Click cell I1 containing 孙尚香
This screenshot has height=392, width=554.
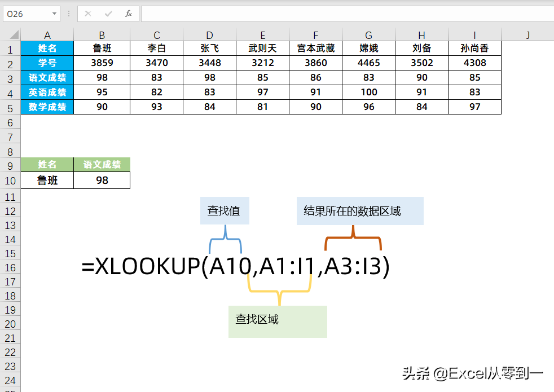coord(474,49)
